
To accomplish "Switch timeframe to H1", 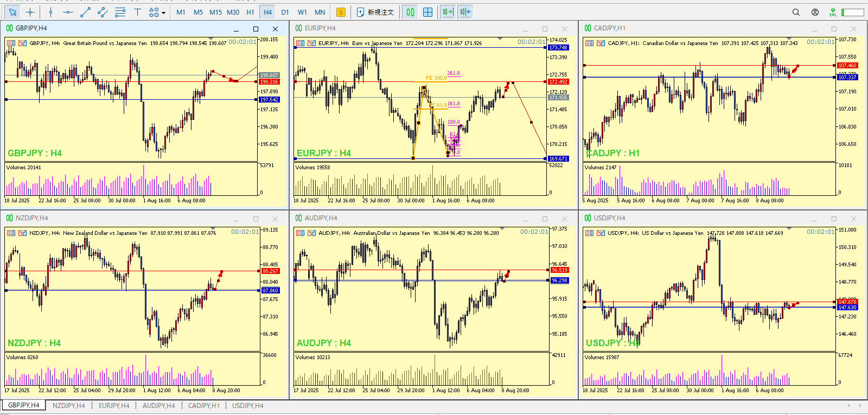I will [250, 12].
